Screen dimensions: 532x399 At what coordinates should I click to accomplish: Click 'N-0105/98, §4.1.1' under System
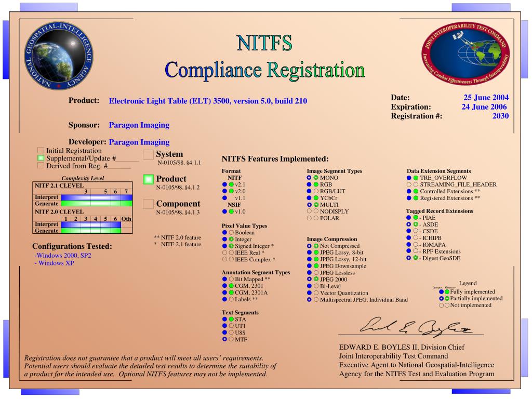point(179,163)
